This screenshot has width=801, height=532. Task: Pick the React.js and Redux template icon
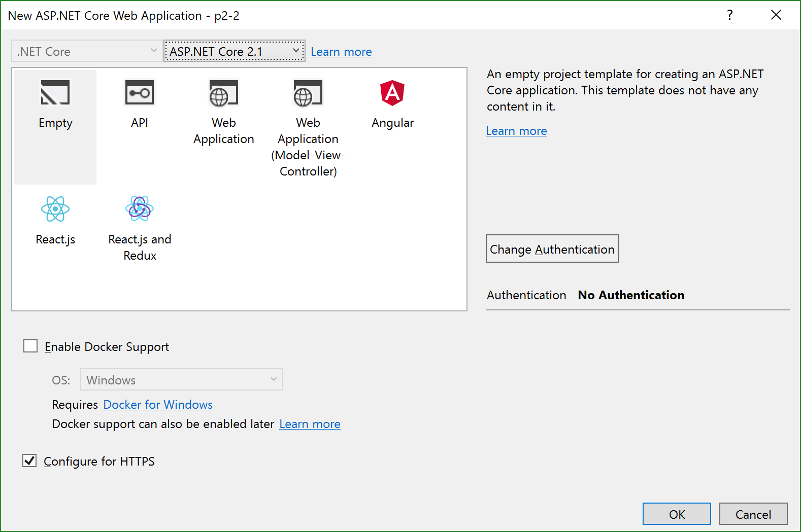(140, 208)
